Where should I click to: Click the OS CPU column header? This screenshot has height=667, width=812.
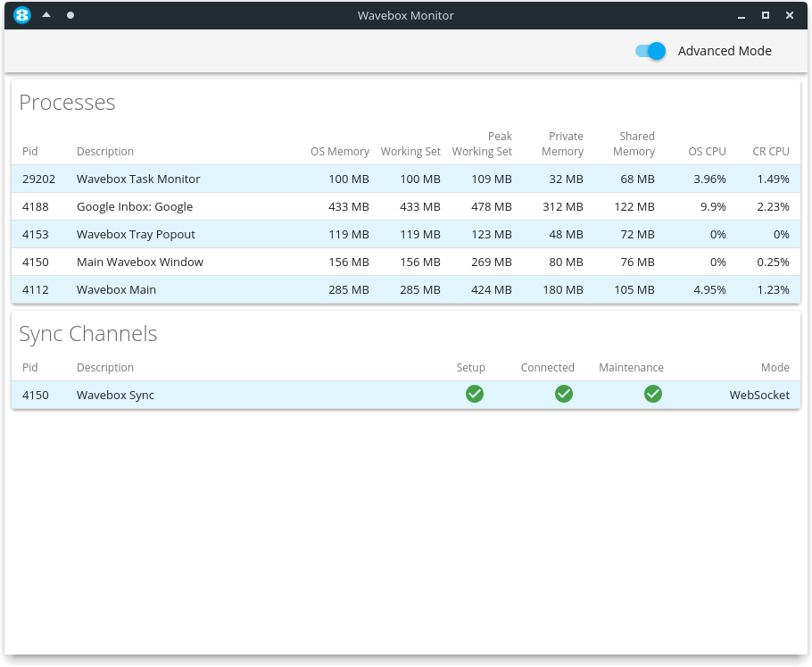coord(707,151)
